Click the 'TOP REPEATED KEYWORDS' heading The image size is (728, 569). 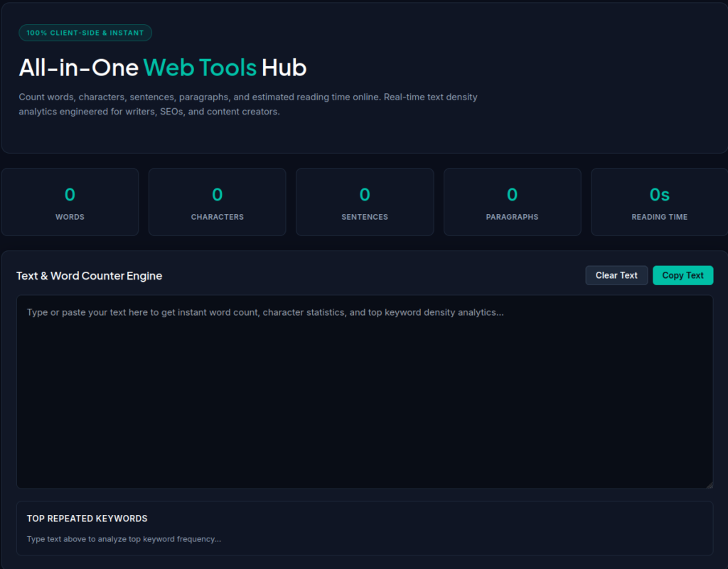pyautogui.click(x=87, y=519)
